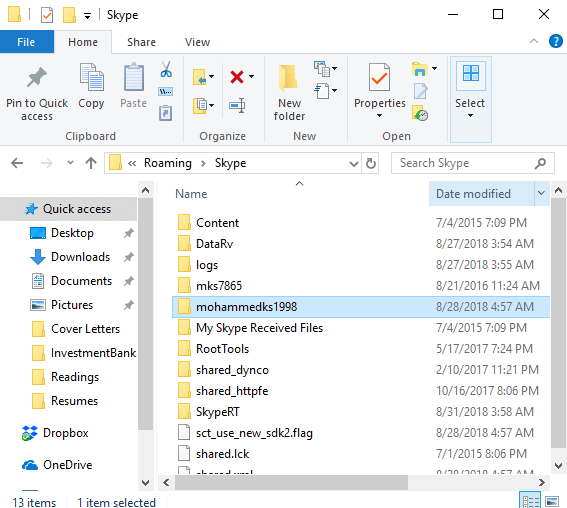This screenshot has height=508, width=567.
Task: Click the Rename icon in Organize
Action: pos(237,105)
